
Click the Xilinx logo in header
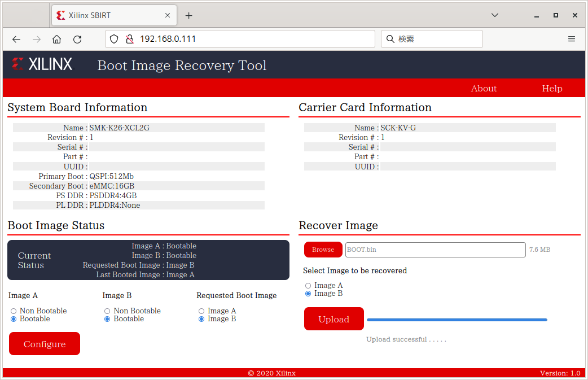click(42, 64)
